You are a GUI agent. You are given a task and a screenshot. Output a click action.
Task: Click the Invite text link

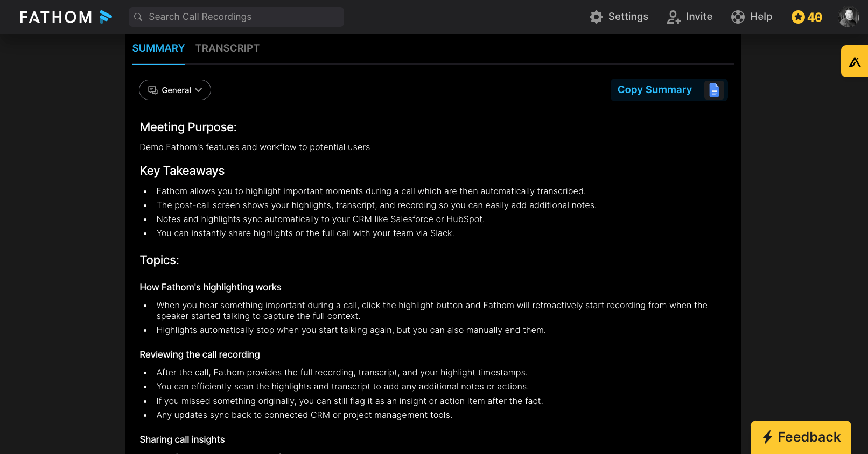point(699,17)
